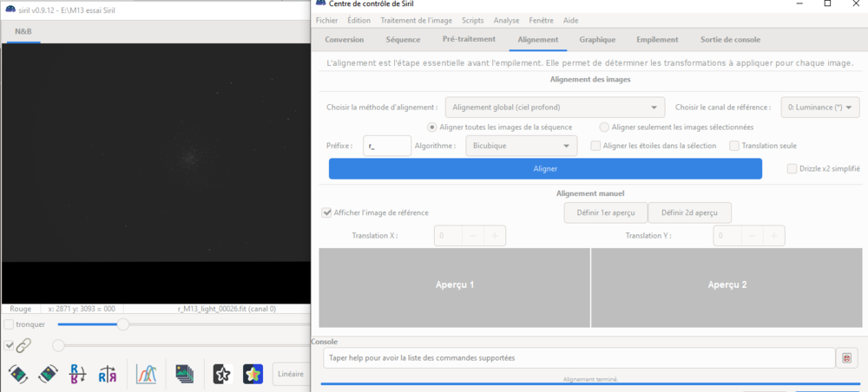Open the Analyse menu

[x=507, y=21]
